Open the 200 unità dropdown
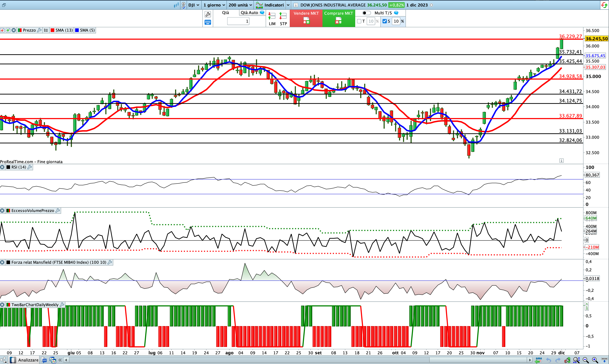 [x=240, y=5]
